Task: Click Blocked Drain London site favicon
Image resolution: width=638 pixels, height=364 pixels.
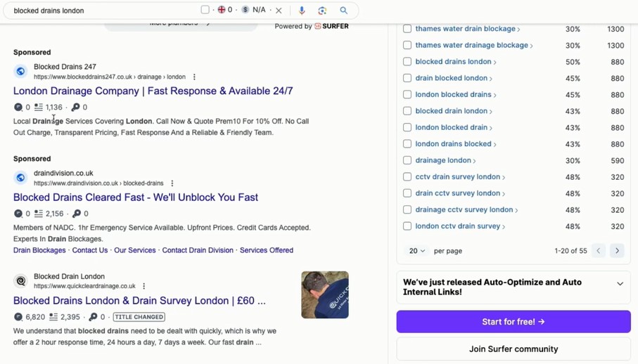Action: [x=20, y=280]
